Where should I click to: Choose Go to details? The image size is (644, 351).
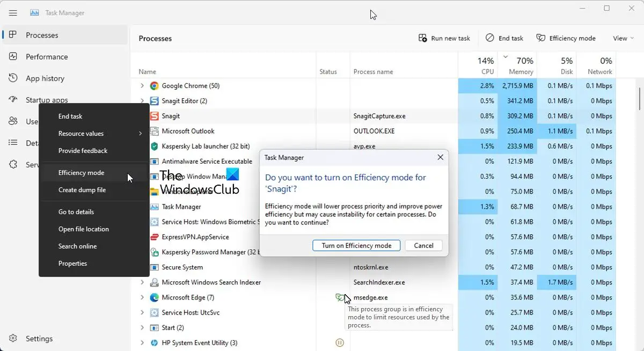coord(94,212)
